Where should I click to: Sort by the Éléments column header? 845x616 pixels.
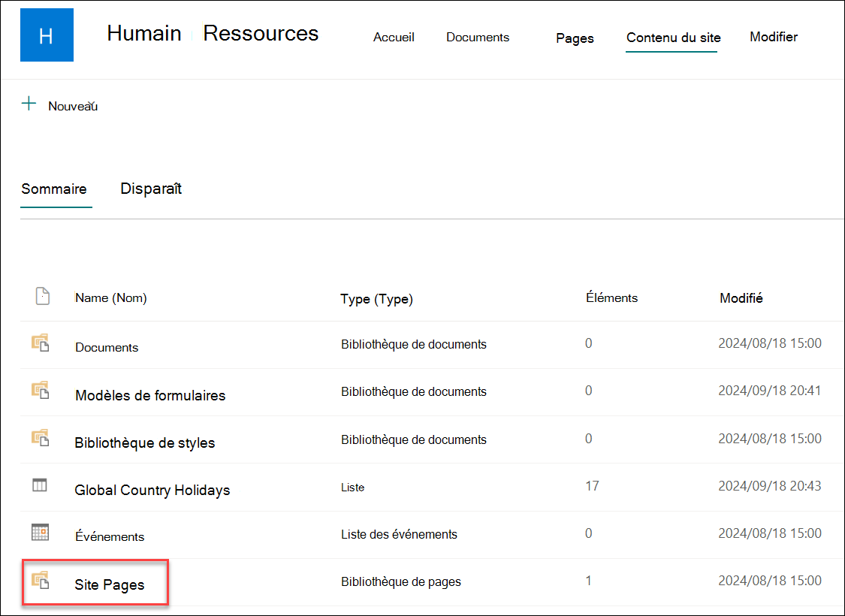point(611,297)
